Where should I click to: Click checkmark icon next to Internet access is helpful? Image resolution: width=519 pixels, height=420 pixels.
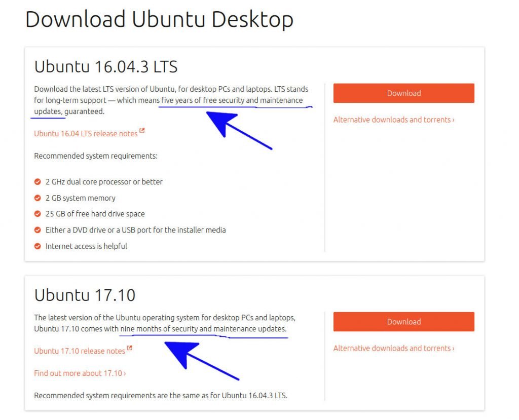click(38, 246)
